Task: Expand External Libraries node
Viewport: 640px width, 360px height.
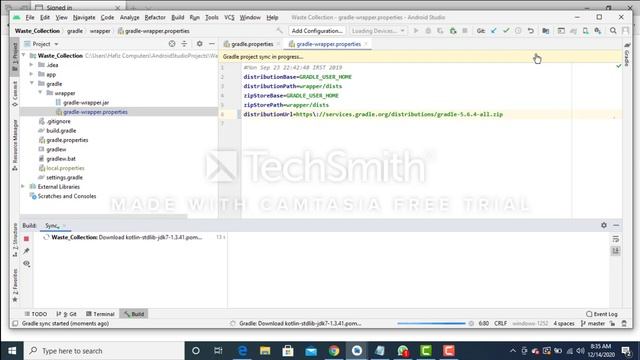Action: 23,187
